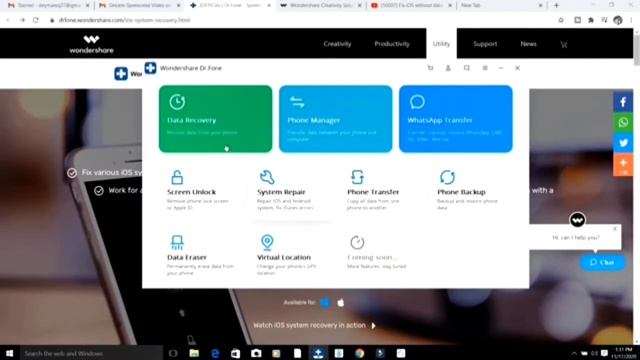Image resolution: width=640 pixels, height=360 pixels.
Task: Share the page on Facebook
Action: pyautogui.click(x=623, y=102)
